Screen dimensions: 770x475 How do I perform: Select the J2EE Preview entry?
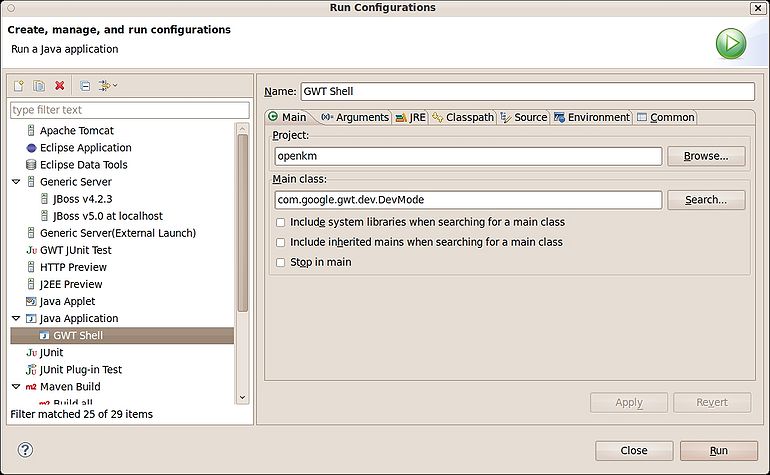coord(71,284)
